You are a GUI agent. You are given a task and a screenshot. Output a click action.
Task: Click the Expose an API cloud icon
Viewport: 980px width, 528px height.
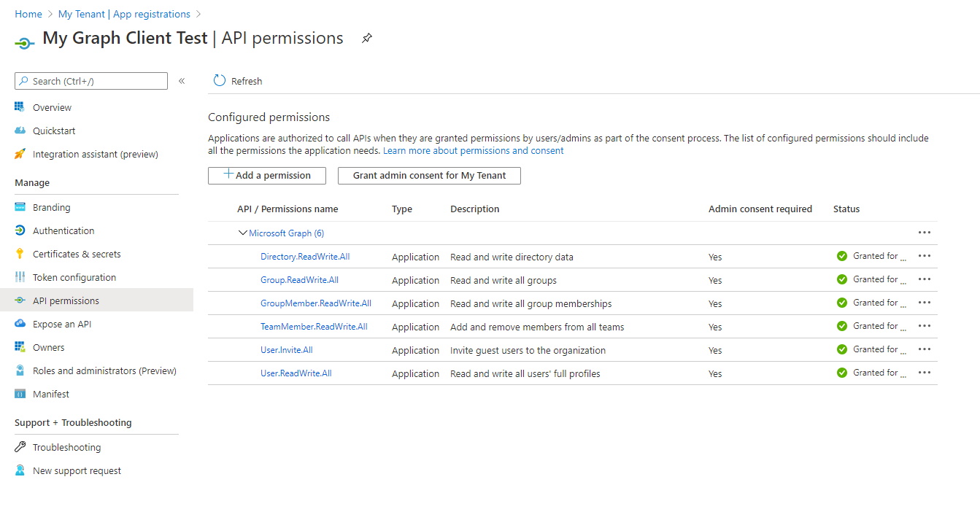click(x=20, y=324)
